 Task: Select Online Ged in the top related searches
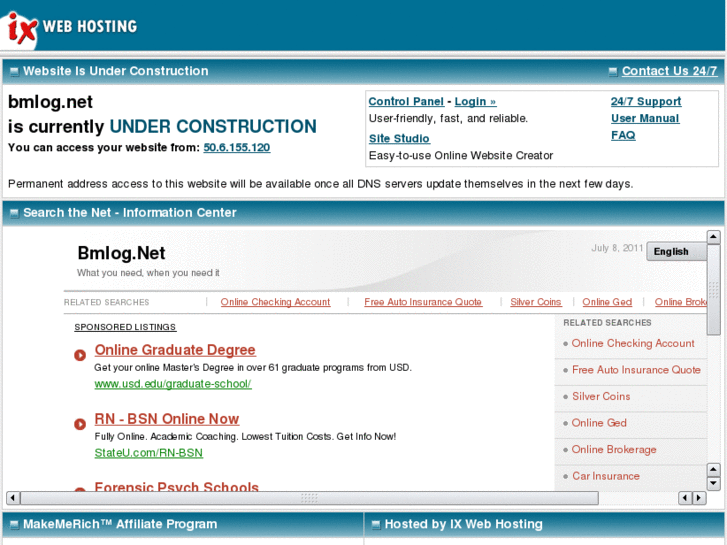pos(607,302)
